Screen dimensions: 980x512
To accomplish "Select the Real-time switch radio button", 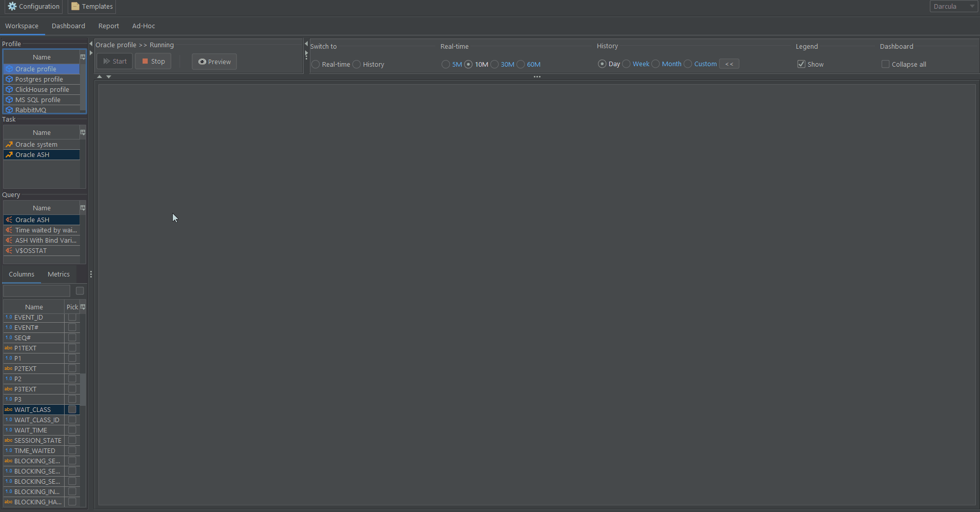I will pos(316,64).
